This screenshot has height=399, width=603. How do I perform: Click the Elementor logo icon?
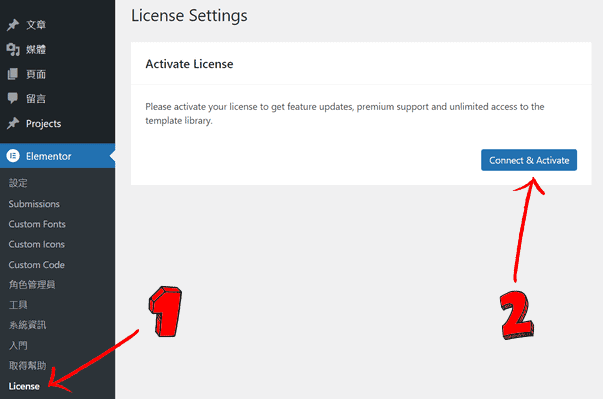tap(13, 156)
